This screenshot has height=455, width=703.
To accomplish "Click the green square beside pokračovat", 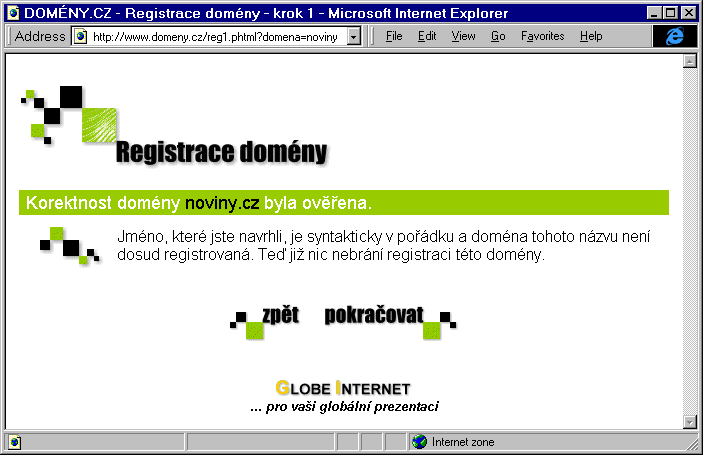I will coord(432,331).
